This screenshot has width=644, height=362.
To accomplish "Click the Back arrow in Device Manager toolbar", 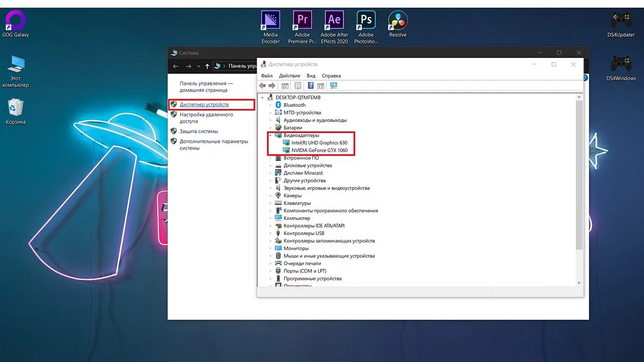I will pos(262,86).
